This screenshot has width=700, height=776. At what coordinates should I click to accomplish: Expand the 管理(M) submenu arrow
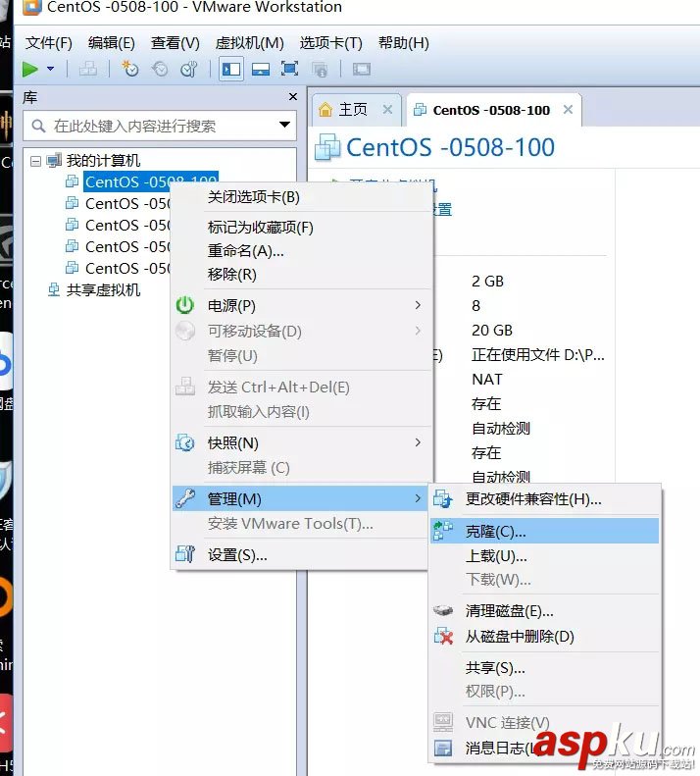[418, 498]
